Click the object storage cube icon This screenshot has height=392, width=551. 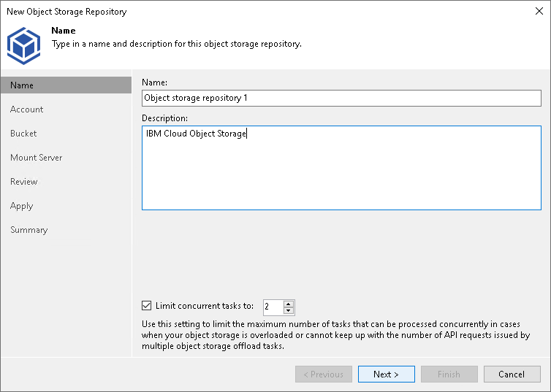click(x=23, y=45)
